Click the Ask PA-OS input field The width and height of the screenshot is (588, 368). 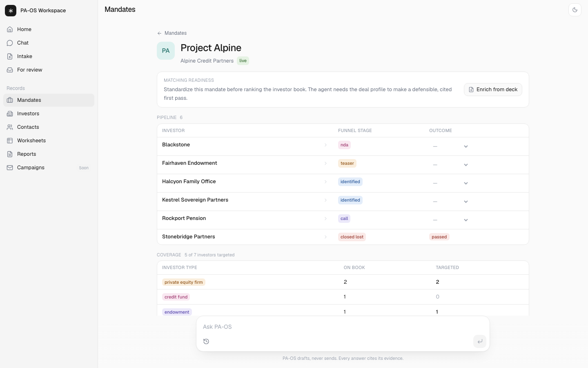[x=343, y=327]
